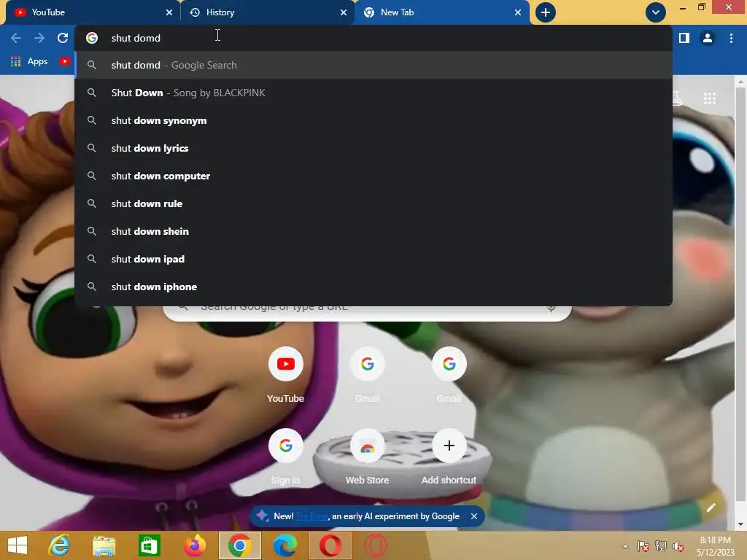Open the Action Center flag icon
The height and width of the screenshot is (560, 747).
pos(643,546)
